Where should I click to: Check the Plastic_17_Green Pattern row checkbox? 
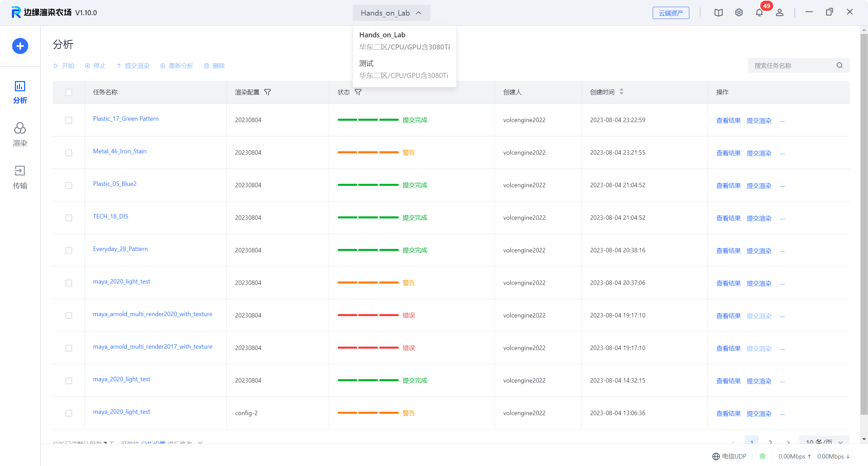click(68, 120)
